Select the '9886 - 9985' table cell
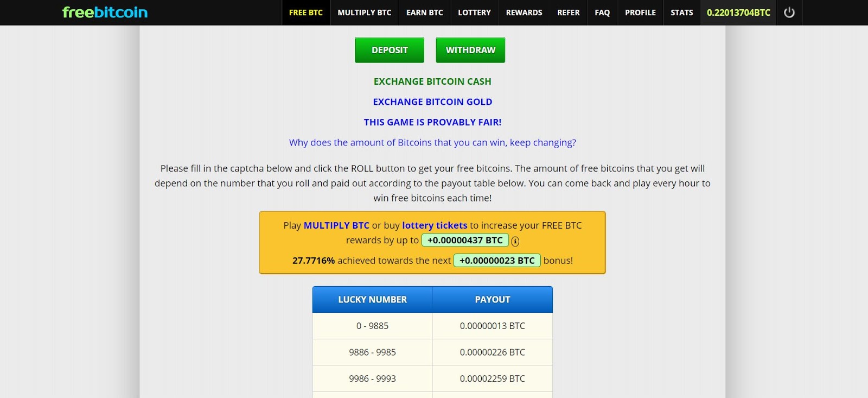The height and width of the screenshot is (398, 868). click(372, 352)
